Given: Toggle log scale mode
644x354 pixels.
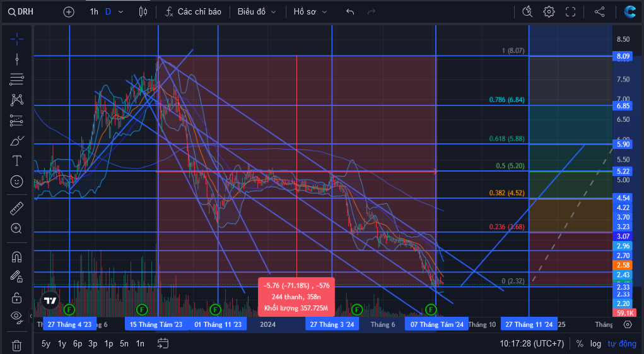Looking at the screenshot, I should click(x=595, y=344).
